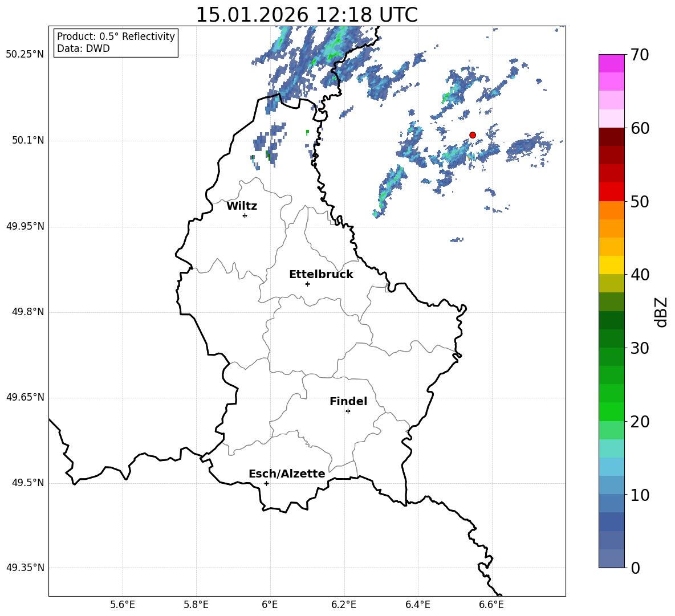
Task: Click the Ettelbruck station cross marker
Action: 307,284
